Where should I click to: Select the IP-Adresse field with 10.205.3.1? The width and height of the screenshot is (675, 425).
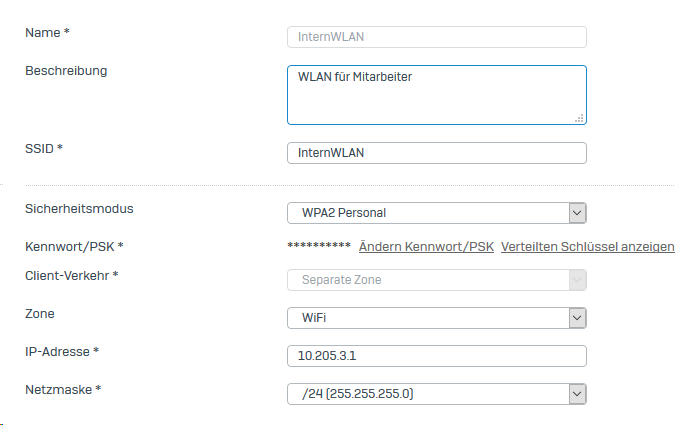pyautogui.click(x=436, y=356)
